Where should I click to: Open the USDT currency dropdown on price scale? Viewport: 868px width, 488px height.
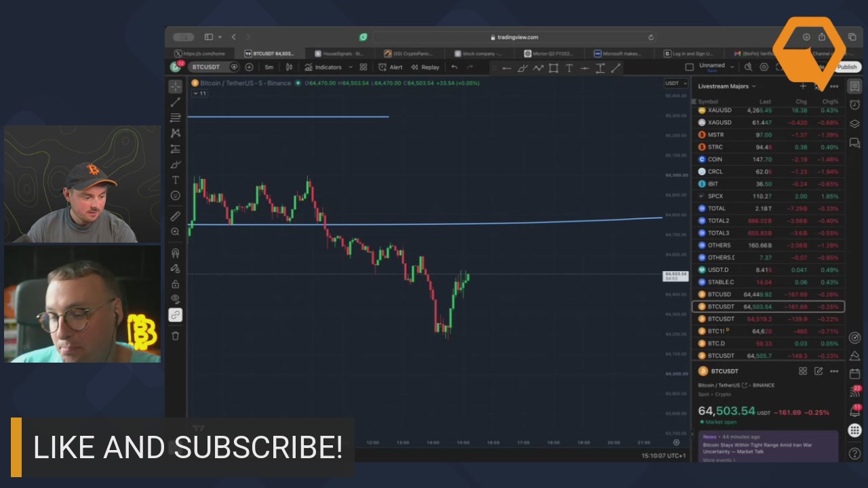pyautogui.click(x=675, y=83)
